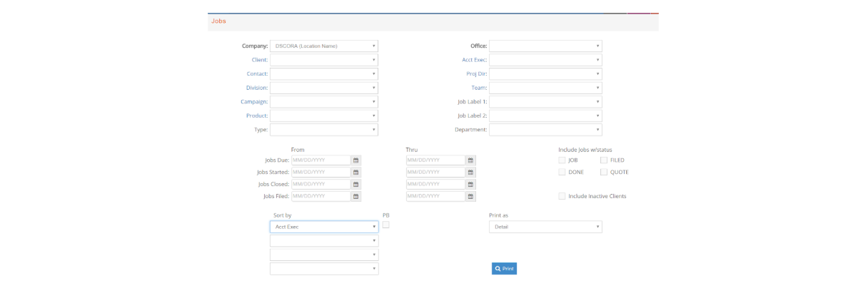Open calendar picker for Jobs Filed Thru
The width and height of the screenshot is (868, 293).
click(470, 196)
